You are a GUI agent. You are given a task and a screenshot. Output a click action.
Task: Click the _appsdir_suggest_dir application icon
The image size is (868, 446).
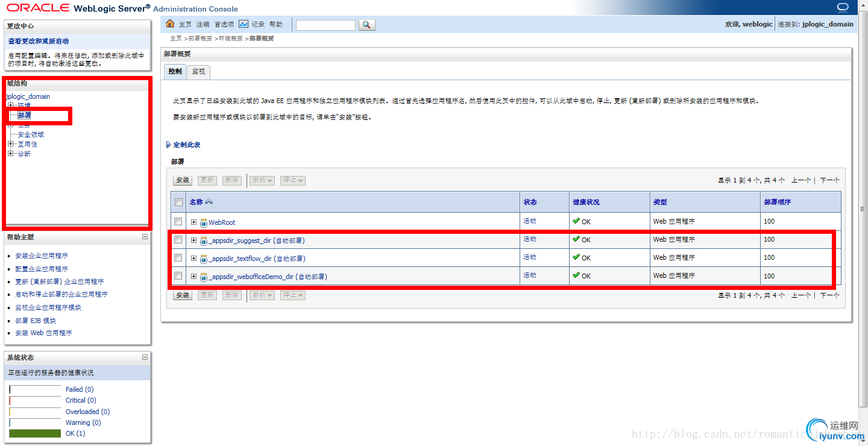[204, 241]
